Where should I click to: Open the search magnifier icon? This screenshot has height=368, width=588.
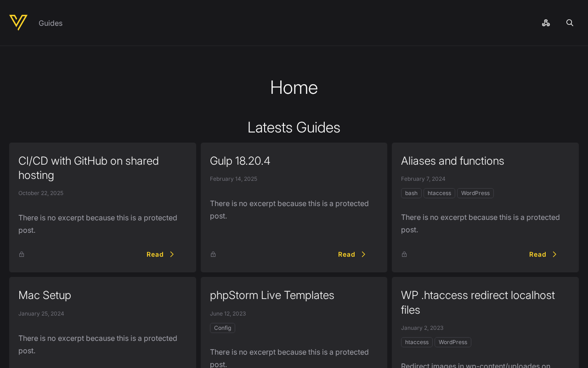[x=570, y=23]
